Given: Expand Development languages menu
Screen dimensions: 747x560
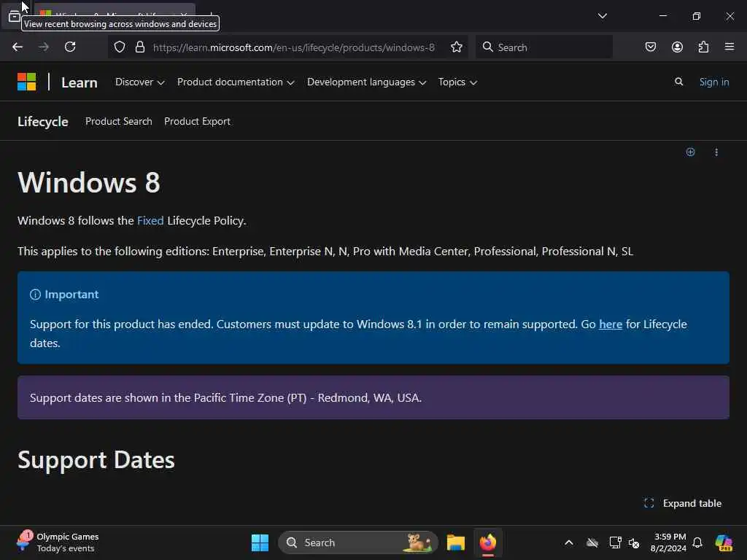Looking at the screenshot, I should coord(366,82).
